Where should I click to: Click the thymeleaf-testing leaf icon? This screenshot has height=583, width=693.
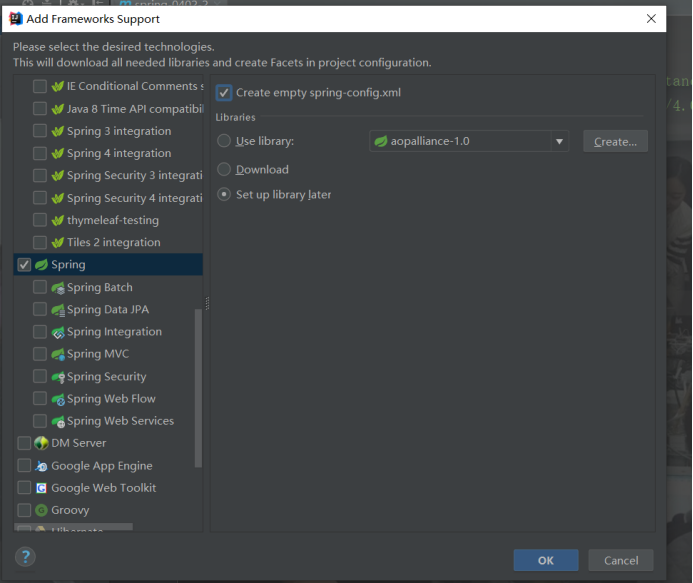(57, 220)
